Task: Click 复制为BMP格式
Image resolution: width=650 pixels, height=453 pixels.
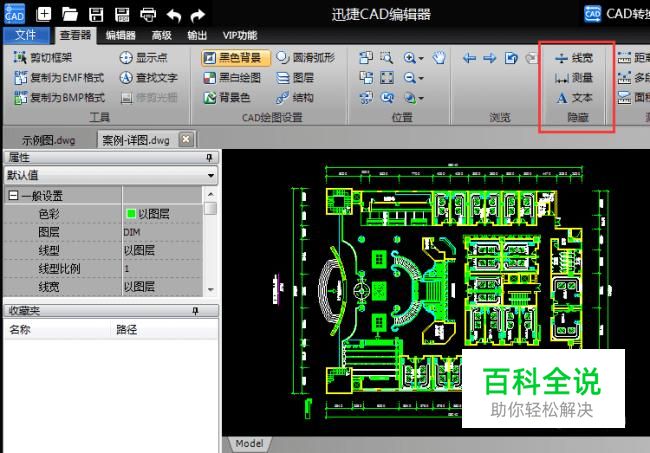Action: tap(59, 98)
